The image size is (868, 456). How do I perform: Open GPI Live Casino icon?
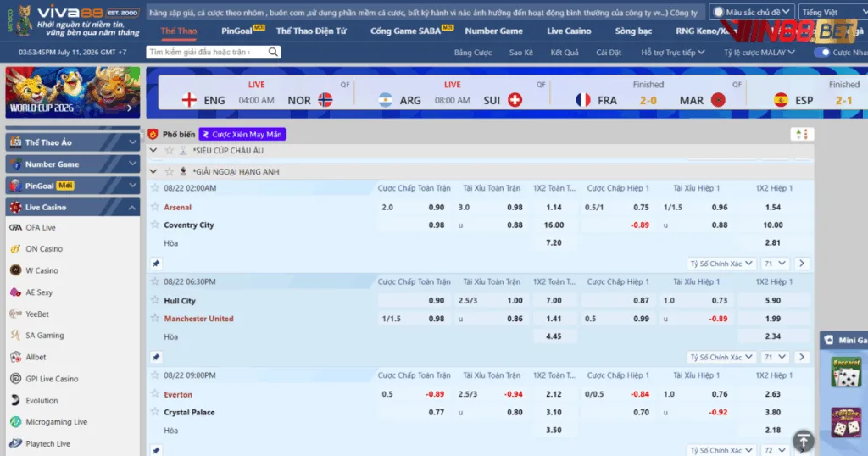click(x=15, y=379)
